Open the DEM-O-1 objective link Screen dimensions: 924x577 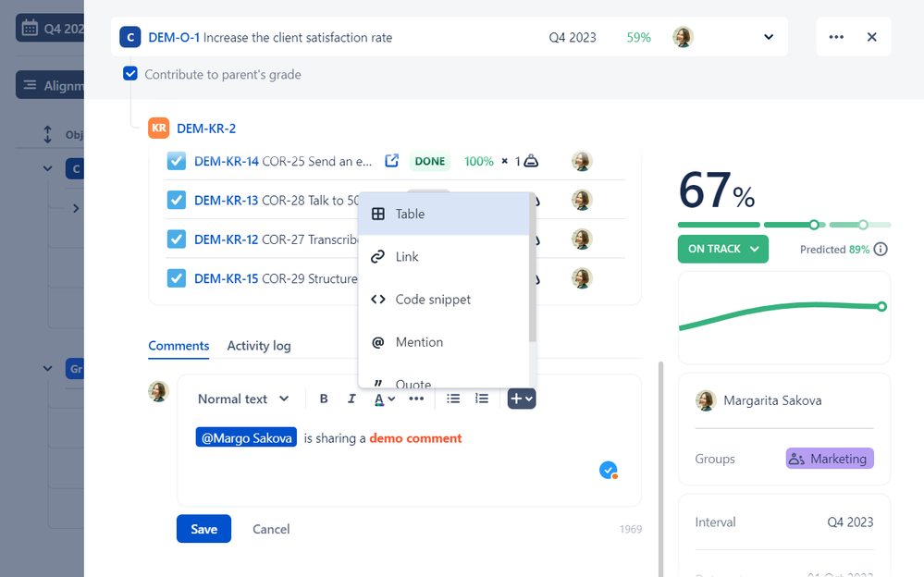click(174, 37)
